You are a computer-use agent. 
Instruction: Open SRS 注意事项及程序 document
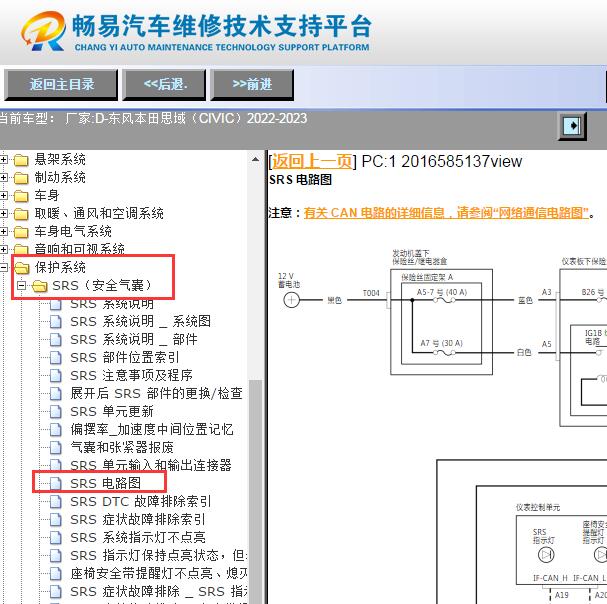131,375
